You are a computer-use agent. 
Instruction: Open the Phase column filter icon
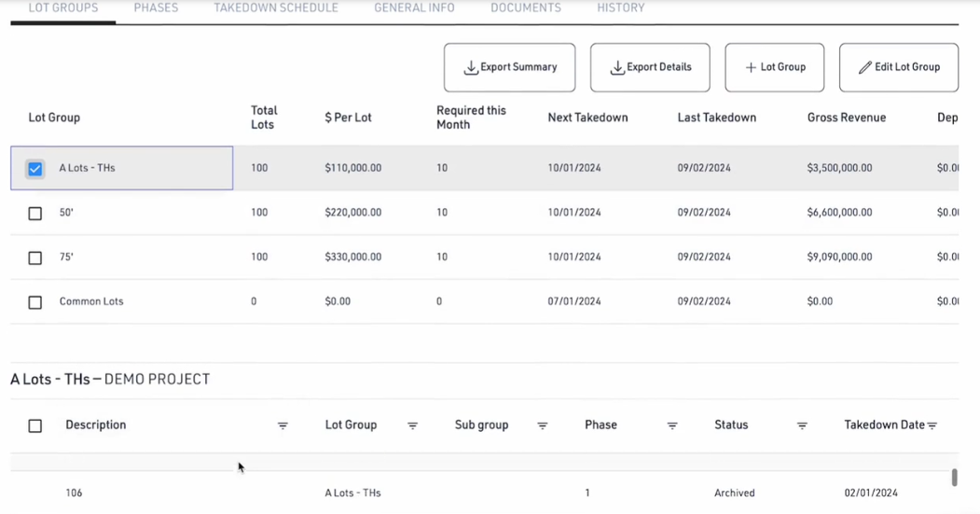[671, 425]
